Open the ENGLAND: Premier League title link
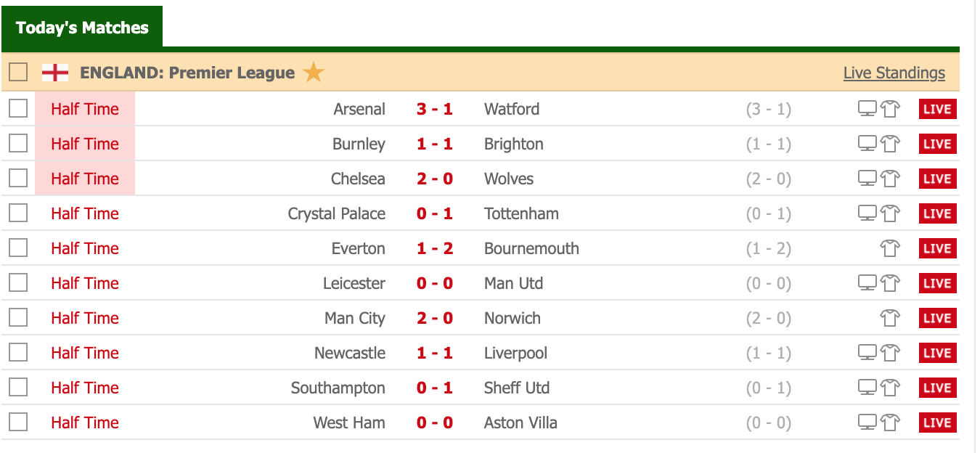 (x=187, y=73)
